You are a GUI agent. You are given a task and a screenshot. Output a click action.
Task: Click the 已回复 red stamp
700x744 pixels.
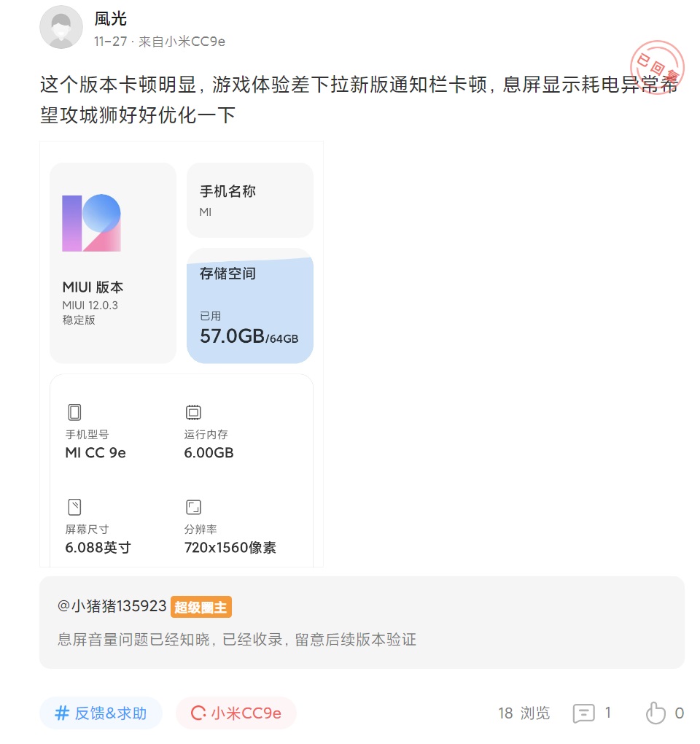(x=658, y=67)
